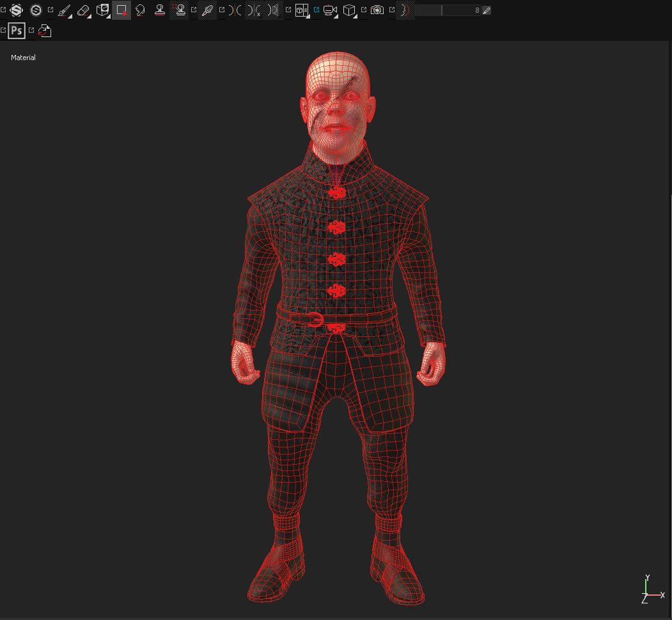Click undock handle left of Iray camera
Viewport: 672px width, 620px height.
364,10
